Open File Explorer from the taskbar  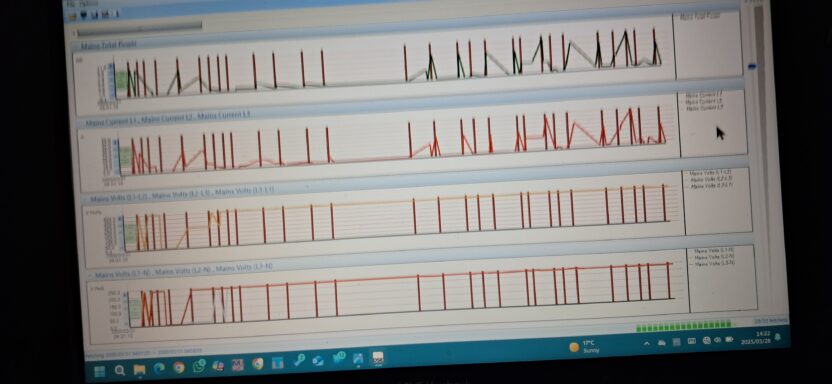pos(140,369)
